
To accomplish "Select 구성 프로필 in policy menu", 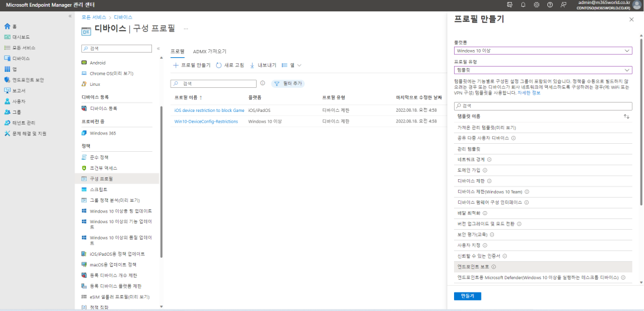I will coord(117,179).
